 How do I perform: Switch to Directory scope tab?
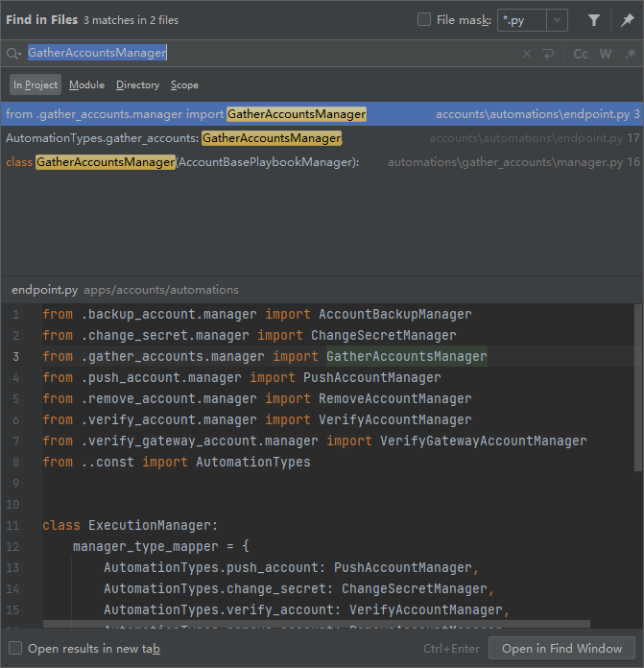point(137,85)
